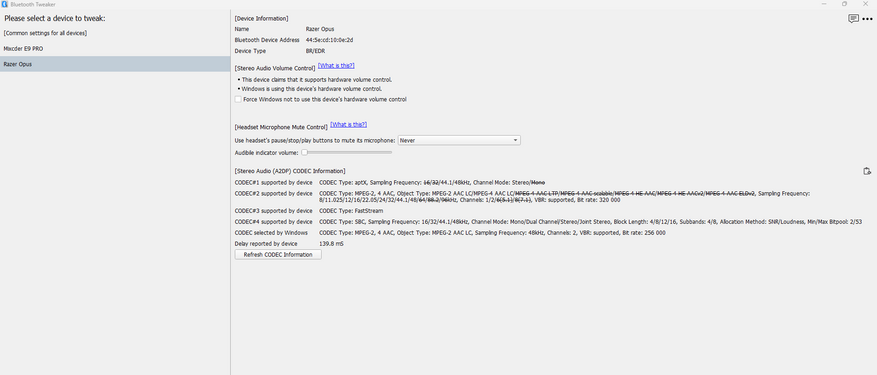Click the Device Information section header
This screenshot has height=375, width=877.
coord(261,18)
